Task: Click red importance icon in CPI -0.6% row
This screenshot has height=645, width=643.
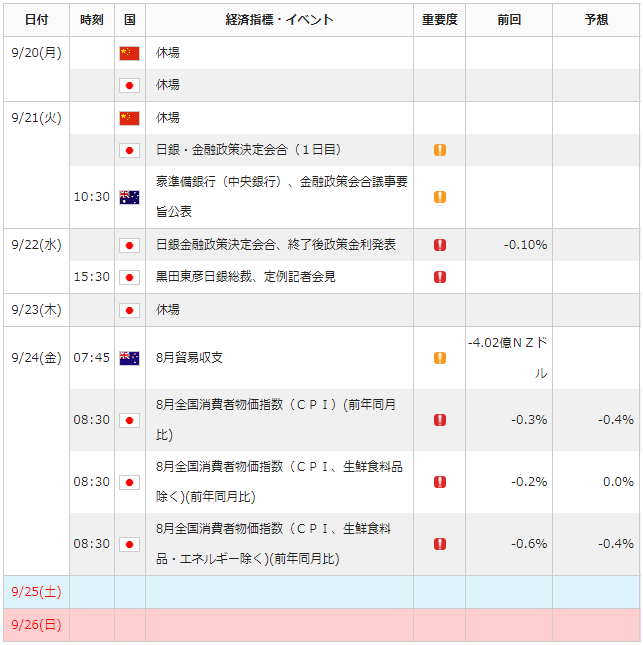Action: [x=440, y=544]
